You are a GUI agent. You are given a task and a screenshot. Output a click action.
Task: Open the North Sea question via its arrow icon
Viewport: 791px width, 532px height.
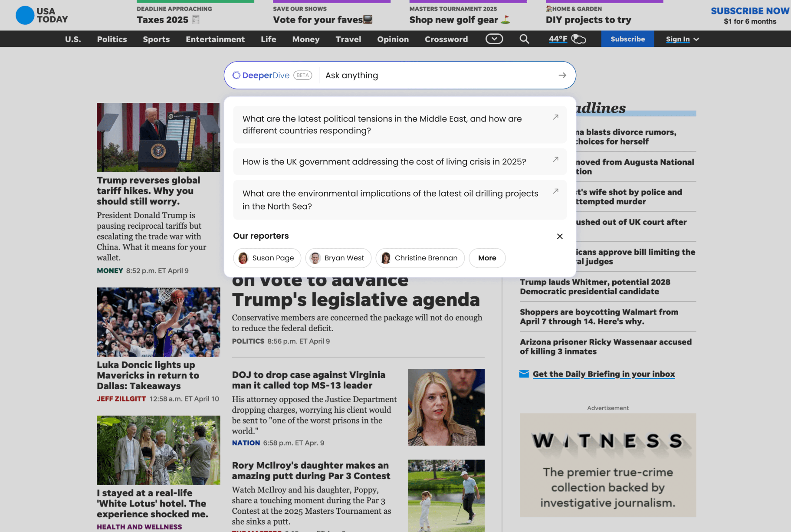pos(555,191)
